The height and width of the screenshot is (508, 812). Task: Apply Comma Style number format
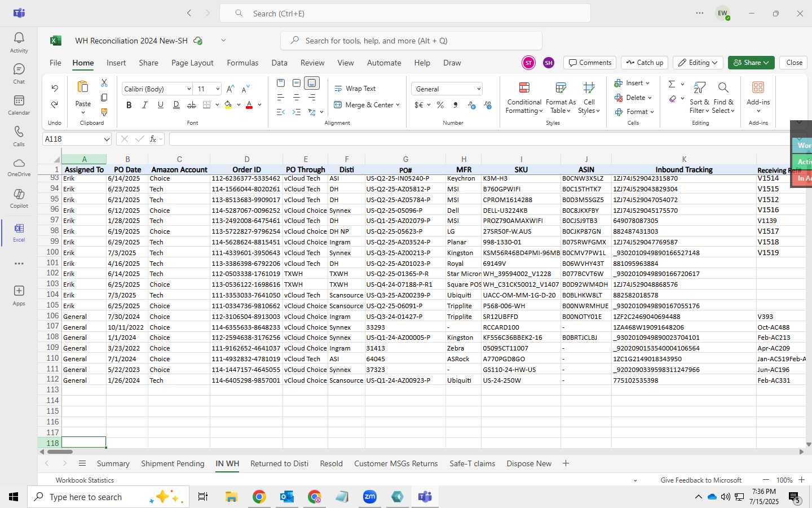pos(455,105)
